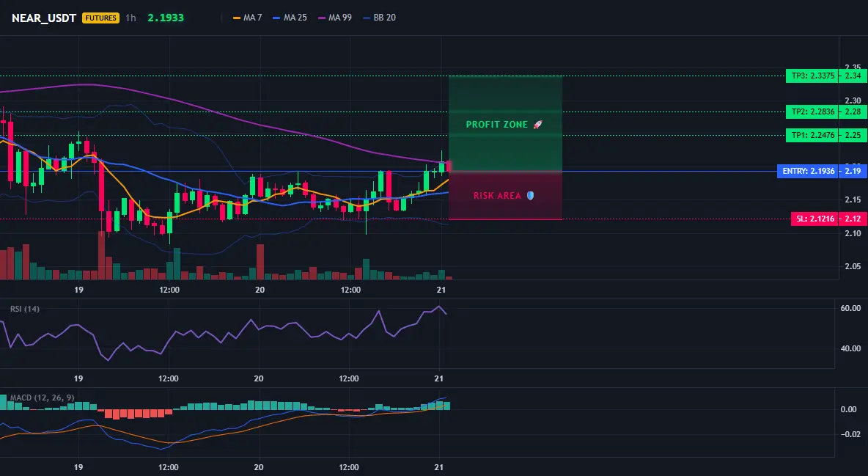Click the TP3: 2.3375 price label
This screenshot has height=476, width=868.
point(812,76)
